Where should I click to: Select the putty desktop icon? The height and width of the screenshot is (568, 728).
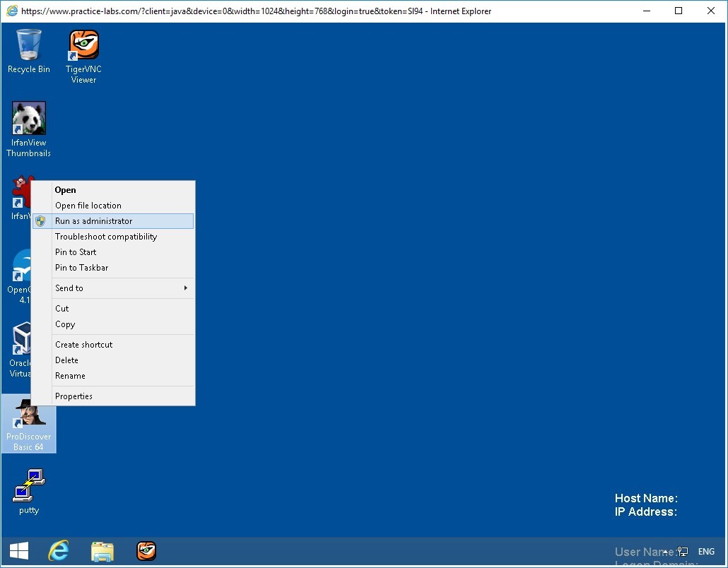click(x=29, y=492)
